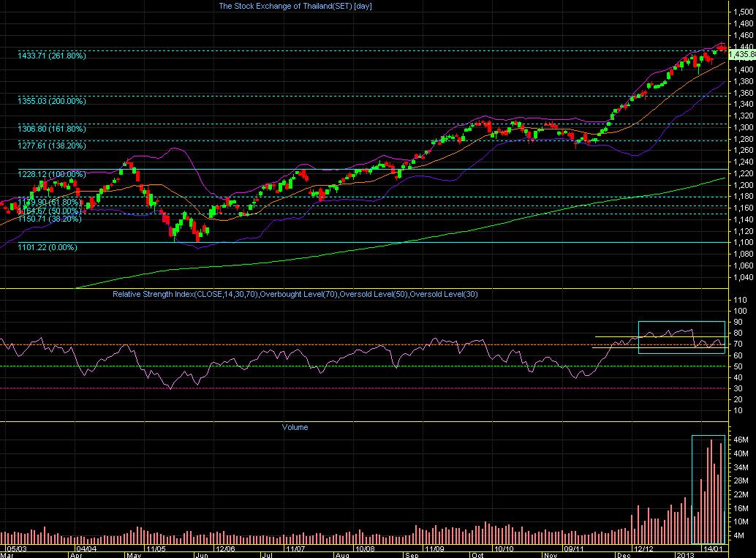Click the 12/06 date on time axis

pyautogui.click(x=225, y=548)
